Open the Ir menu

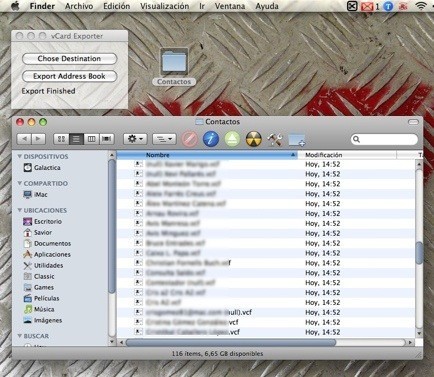click(202, 6)
